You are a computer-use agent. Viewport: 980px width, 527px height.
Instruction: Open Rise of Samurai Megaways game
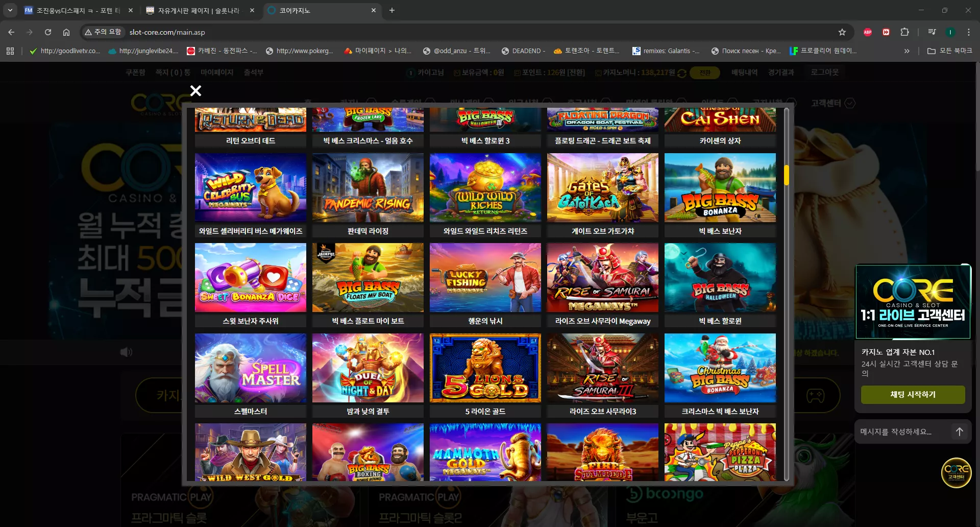[603, 277]
